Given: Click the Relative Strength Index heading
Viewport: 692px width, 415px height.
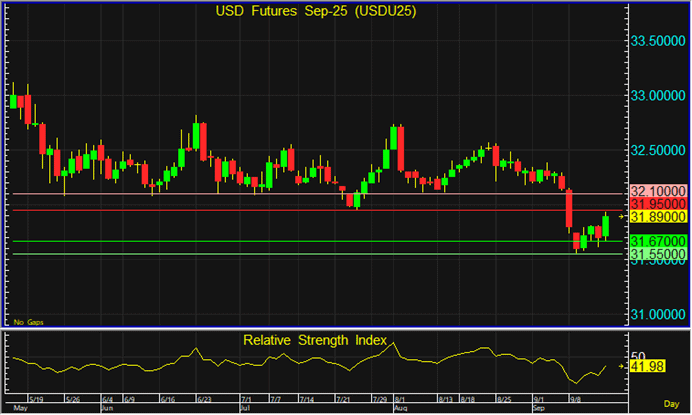Looking at the screenshot, I should (x=314, y=341).
